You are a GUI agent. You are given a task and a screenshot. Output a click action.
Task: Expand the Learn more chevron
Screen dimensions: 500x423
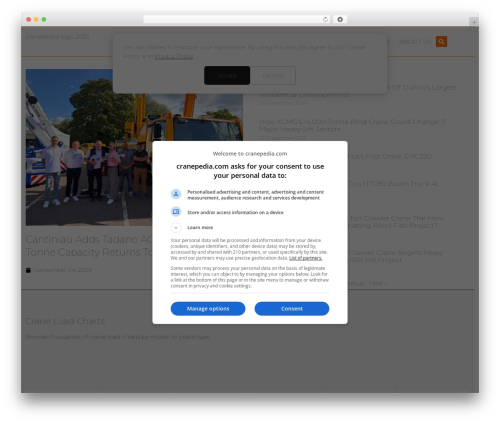point(176,227)
